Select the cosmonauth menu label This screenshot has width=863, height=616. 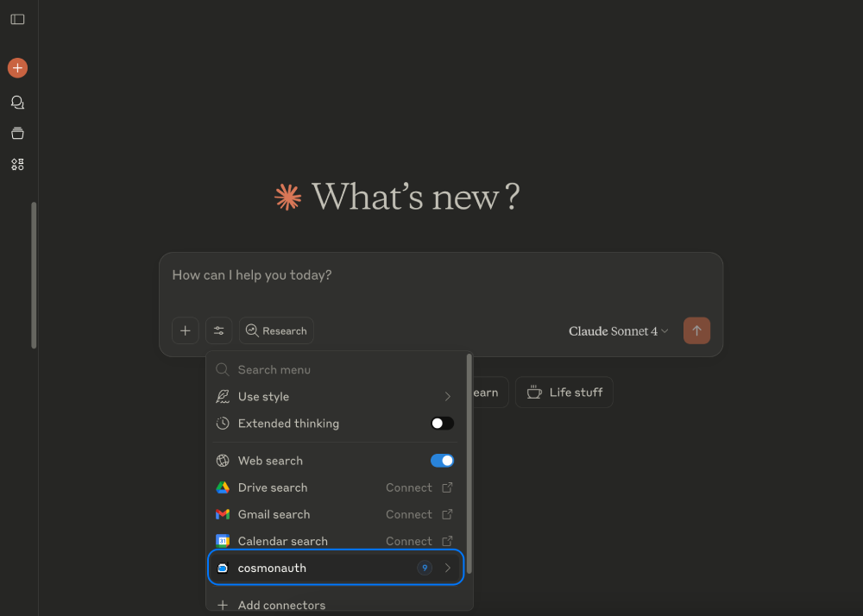click(272, 569)
